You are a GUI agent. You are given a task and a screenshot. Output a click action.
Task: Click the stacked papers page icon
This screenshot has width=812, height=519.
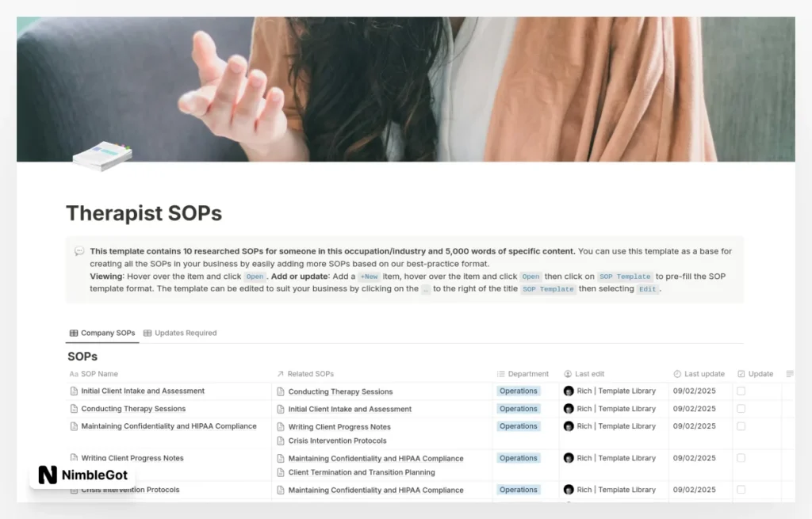(x=101, y=155)
